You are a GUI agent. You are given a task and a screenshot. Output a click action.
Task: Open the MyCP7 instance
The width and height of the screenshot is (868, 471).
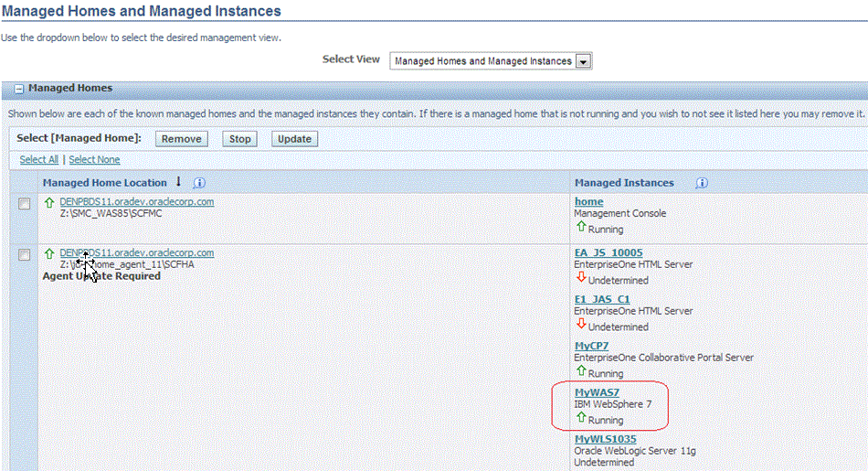(x=591, y=346)
